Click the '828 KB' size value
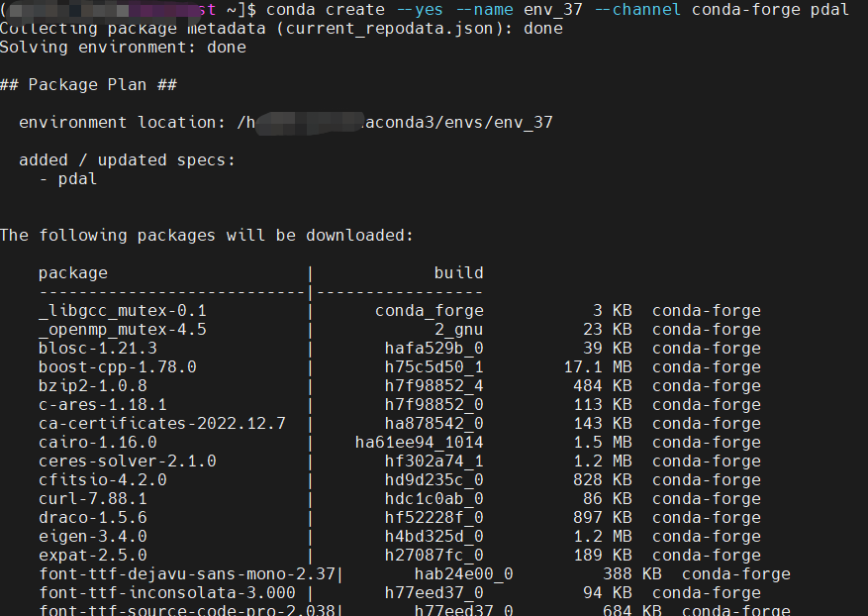868x616 pixels. pos(603,480)
